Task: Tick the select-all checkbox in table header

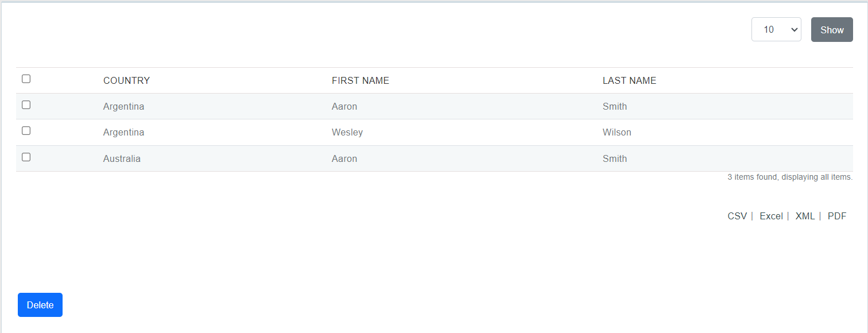Action: (26, 79)
